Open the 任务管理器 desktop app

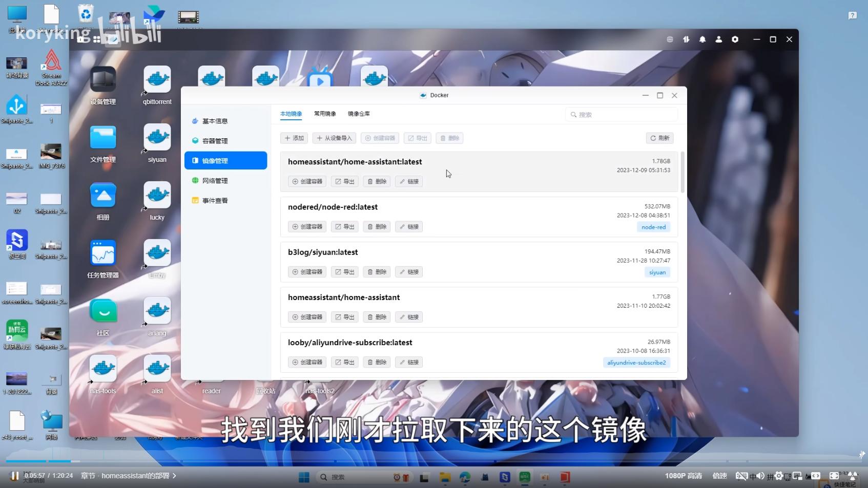click(103, 260)
